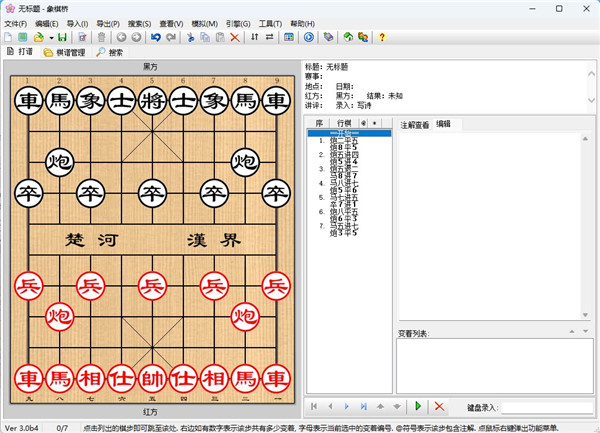Viewport: 600px width, 433px height.
Task: Click the 键盘录入 input field
Action: pos(545,407)
